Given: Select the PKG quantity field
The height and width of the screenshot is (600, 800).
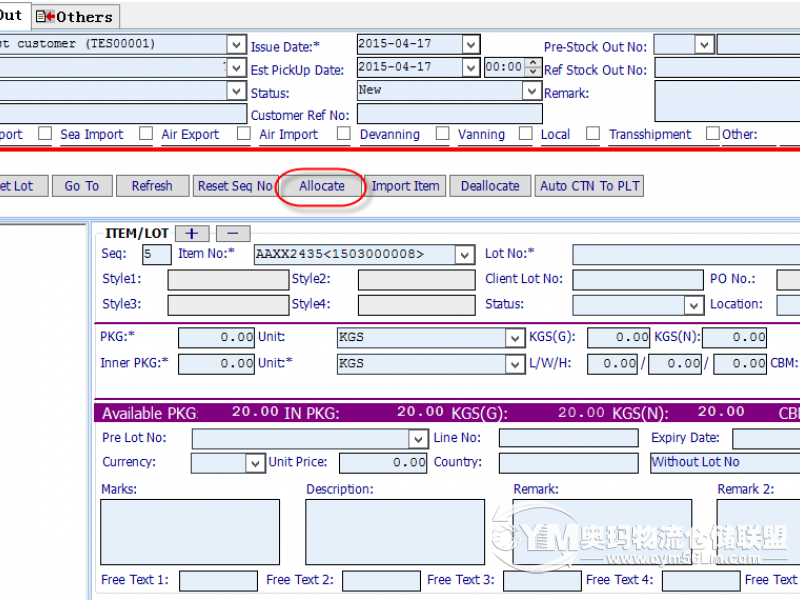Looking at the screenshot, I should pyautogui.click(x=216, y=338).
